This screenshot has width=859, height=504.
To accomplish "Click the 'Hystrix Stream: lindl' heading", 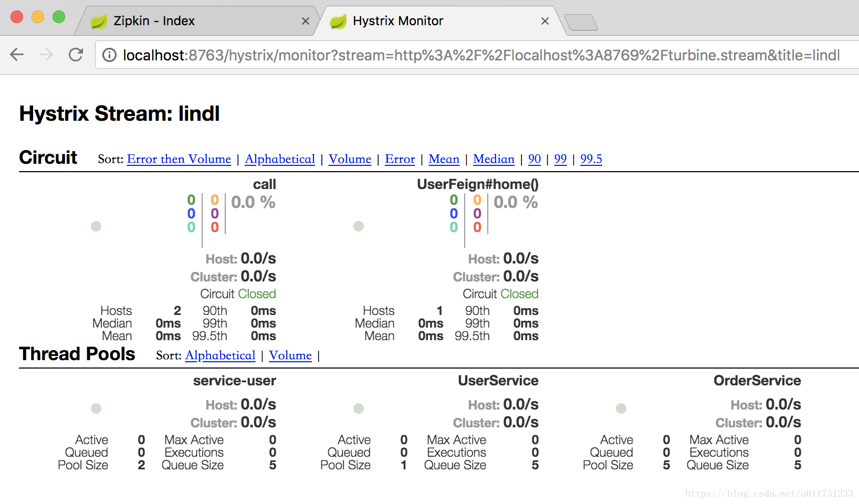I will (119, 113).
